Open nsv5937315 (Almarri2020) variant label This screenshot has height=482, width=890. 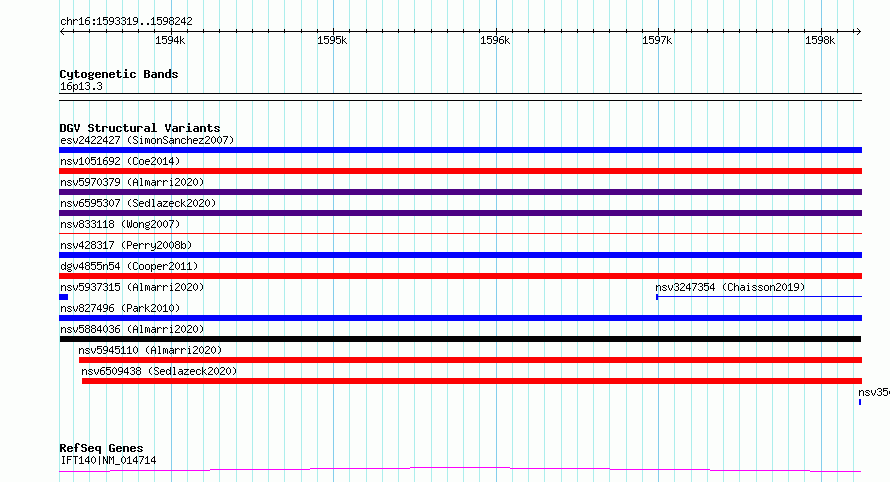coord(132,287)
